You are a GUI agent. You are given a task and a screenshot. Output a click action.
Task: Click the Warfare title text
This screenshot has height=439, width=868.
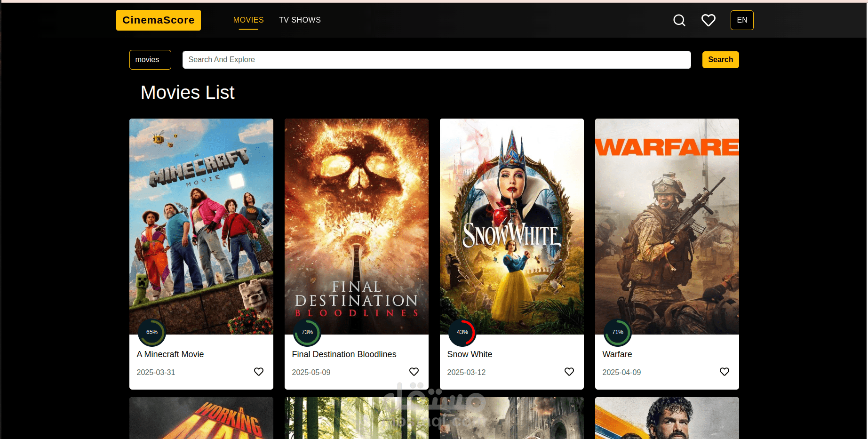[x=617, y=354]
